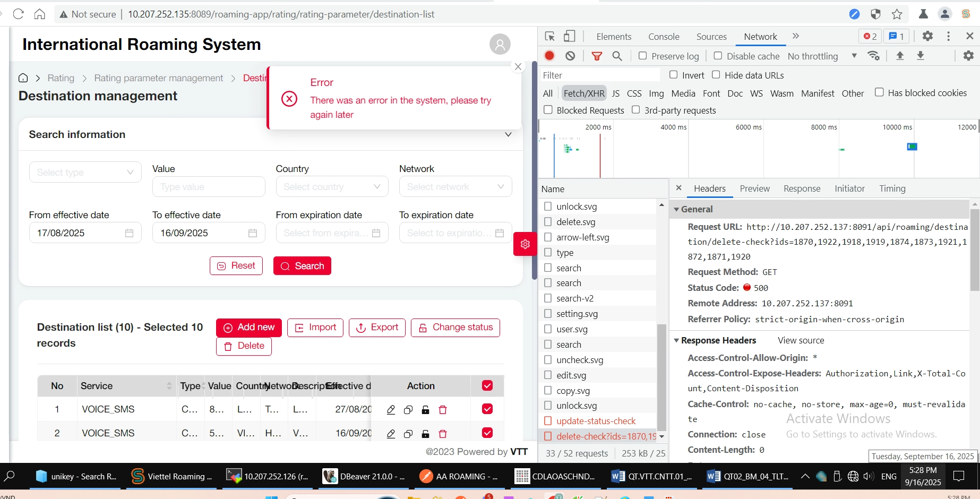Click the clear network log icon

click(570, 56)
